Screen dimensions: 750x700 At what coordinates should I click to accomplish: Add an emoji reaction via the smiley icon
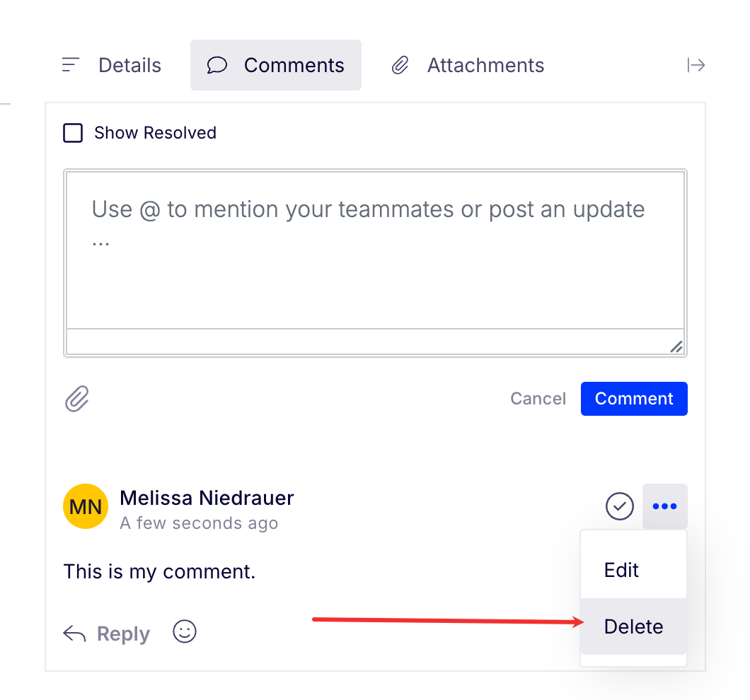point(185,631)
